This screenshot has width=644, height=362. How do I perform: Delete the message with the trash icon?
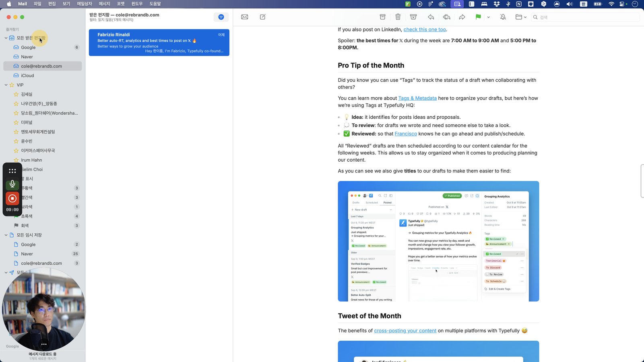coord(398,17)
